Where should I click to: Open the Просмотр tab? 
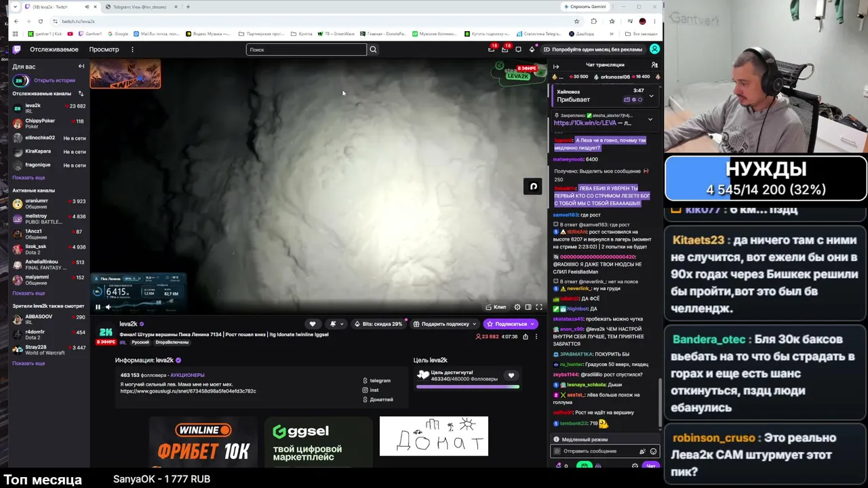click(x=104, y=49)
